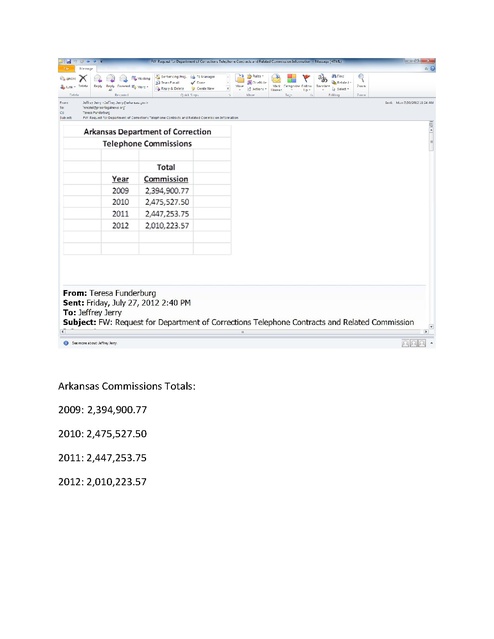The image size is (494, 639).
Task: Switch to the Message ribbon tab
Action: pyautogui.click(x=86, y=68)
